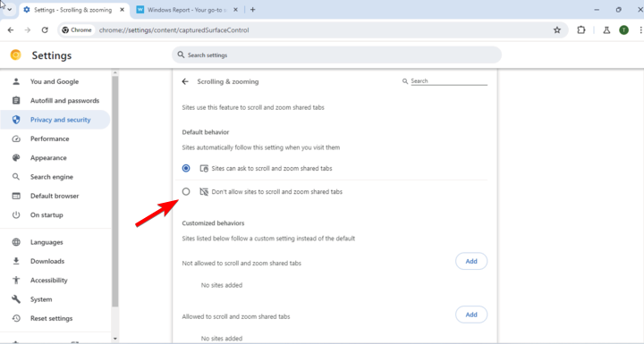This screenshot has height=344, width=644.
Task: Switch to the Windows Report tab
Action: [187, 10]
